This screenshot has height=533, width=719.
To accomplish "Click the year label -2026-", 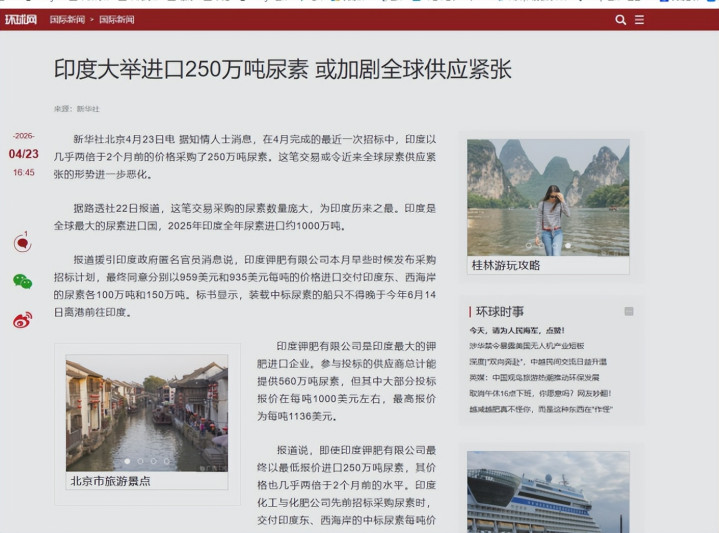I will 23,136.
